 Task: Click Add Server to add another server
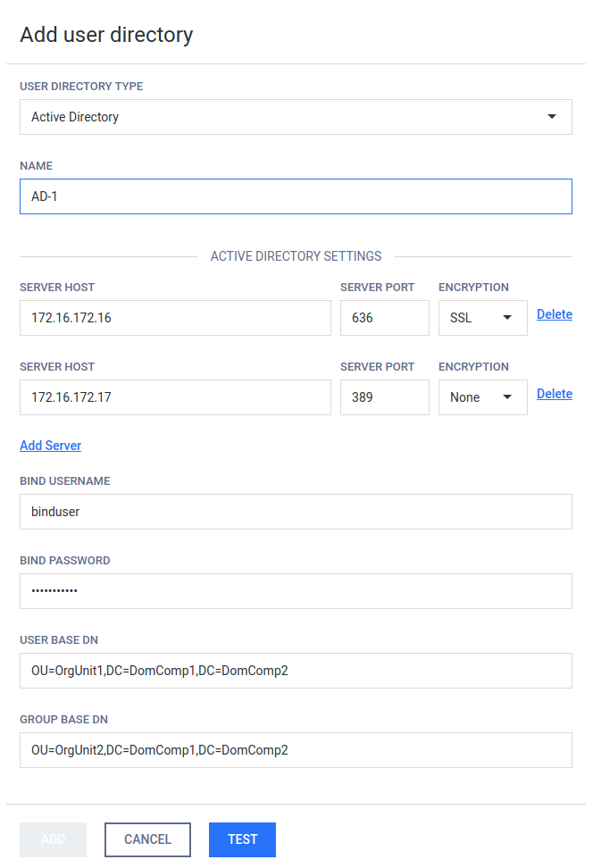coord(50,445)
